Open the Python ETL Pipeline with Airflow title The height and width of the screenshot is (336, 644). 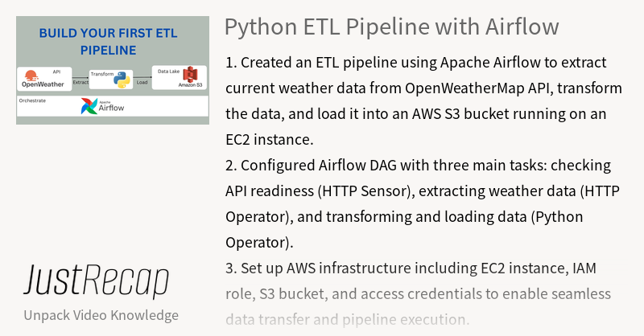click(x=391, y=27)
